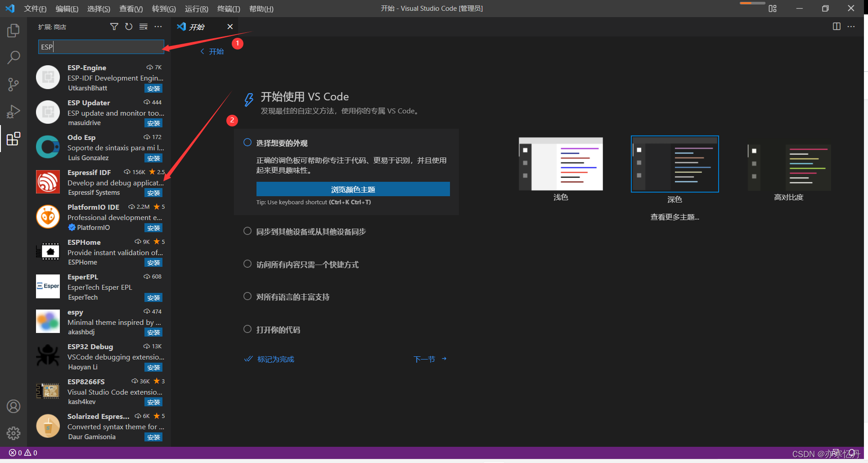Click errors and warnings status indicator
This screenshot has width=868, height=463.
pos(23,453)
